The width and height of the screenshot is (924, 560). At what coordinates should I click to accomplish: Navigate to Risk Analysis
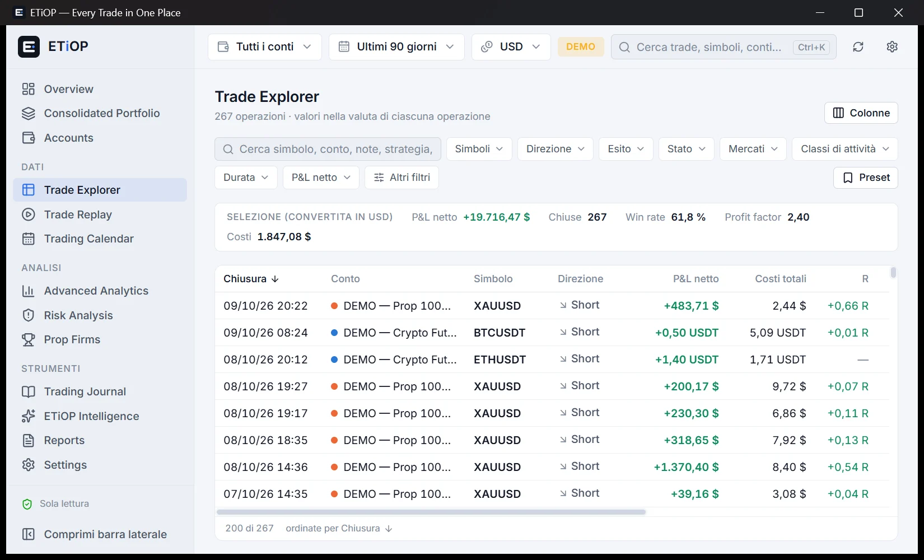[x=100, y=315]
